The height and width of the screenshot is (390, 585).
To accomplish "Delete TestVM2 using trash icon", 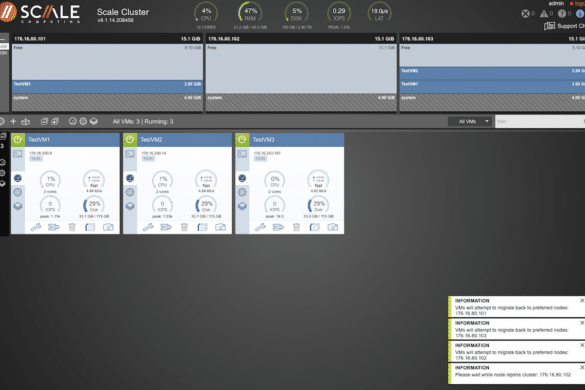I will 184,227.
